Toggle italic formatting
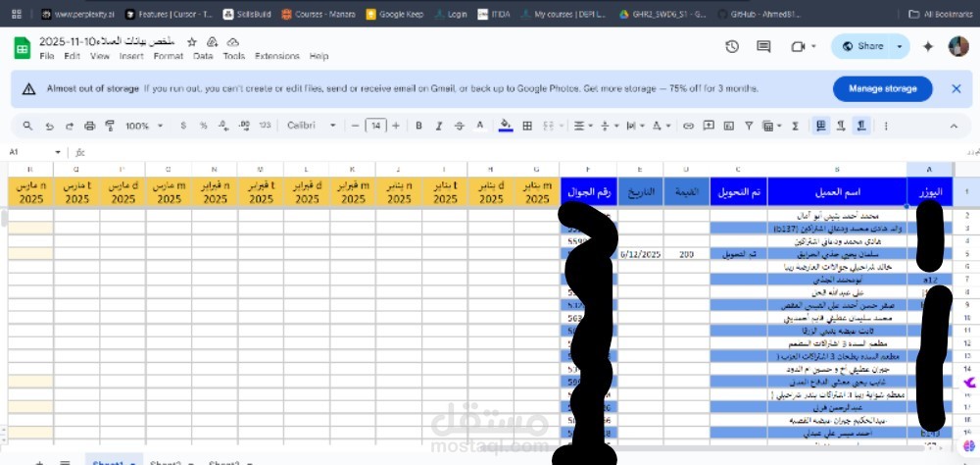 439,126
